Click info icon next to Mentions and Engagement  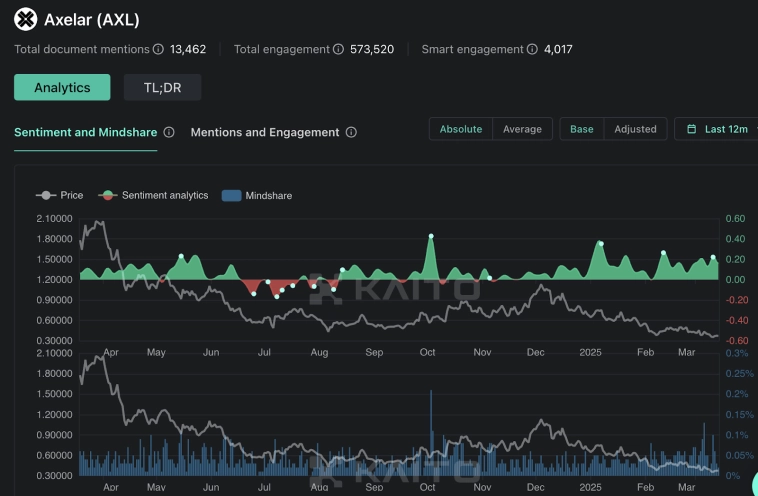(351, 132)
